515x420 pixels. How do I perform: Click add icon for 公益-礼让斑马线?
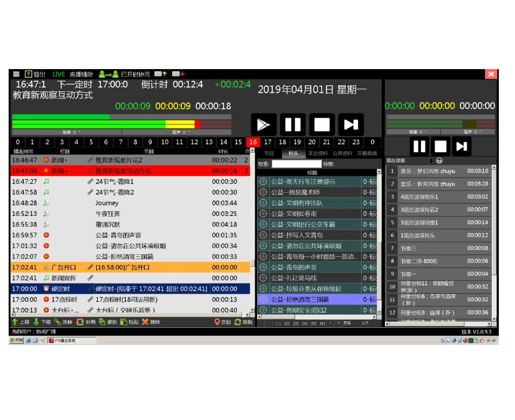tap(263, 278)
